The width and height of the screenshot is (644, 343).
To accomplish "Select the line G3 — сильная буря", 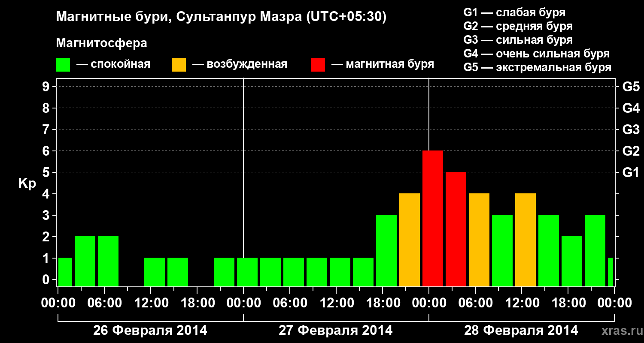I will [x=518, y=40].
